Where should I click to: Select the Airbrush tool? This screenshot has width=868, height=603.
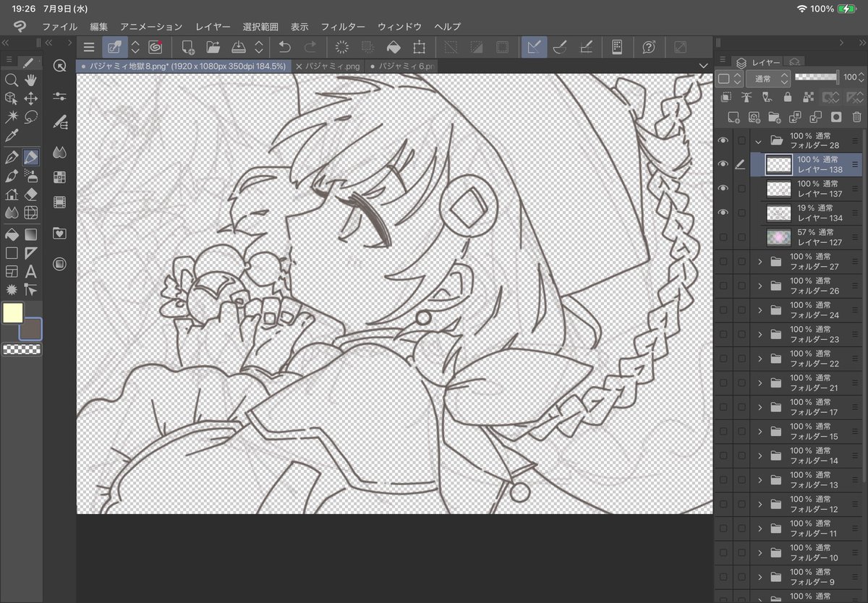point(31,176)
